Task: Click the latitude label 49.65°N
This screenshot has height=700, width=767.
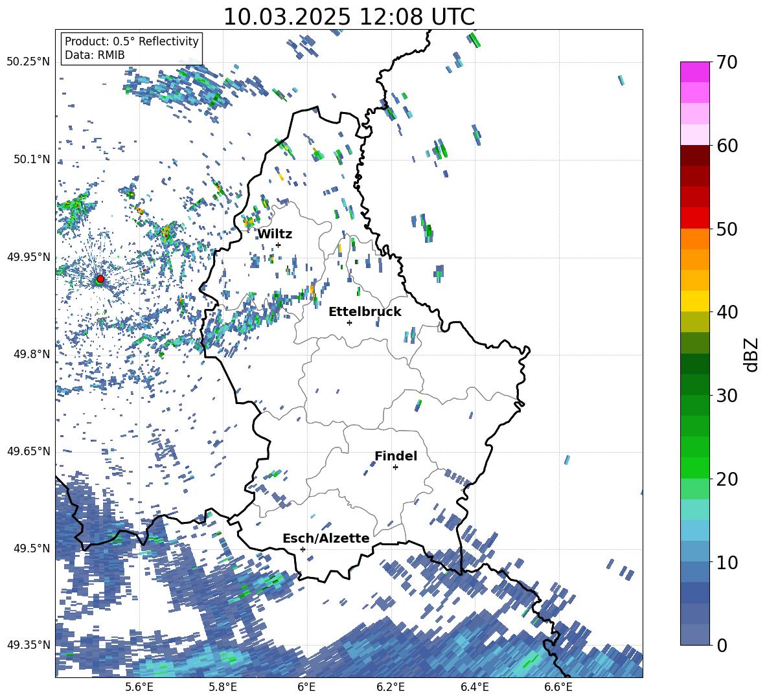Action: [x=29, y=451]
